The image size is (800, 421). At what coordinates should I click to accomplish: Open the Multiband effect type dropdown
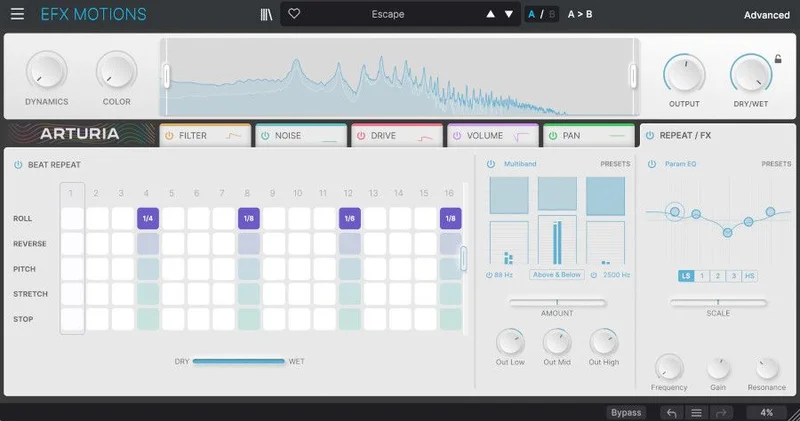(520, 164)
